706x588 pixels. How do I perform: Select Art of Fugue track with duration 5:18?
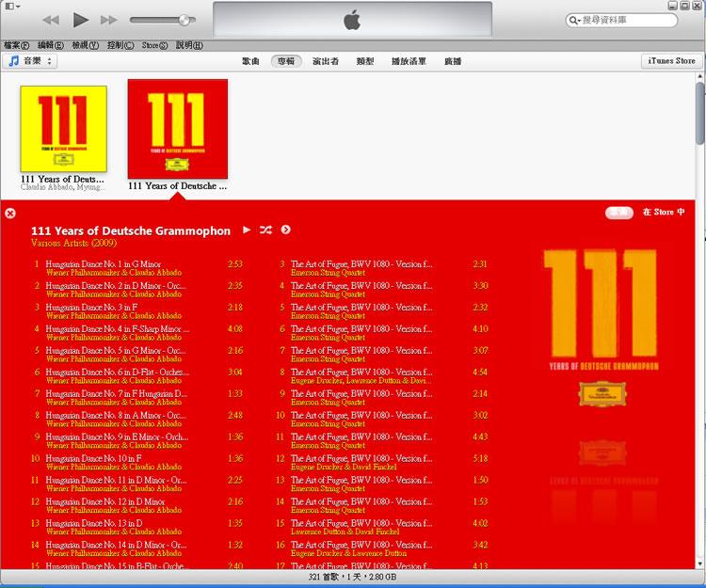tap(361, 458)
